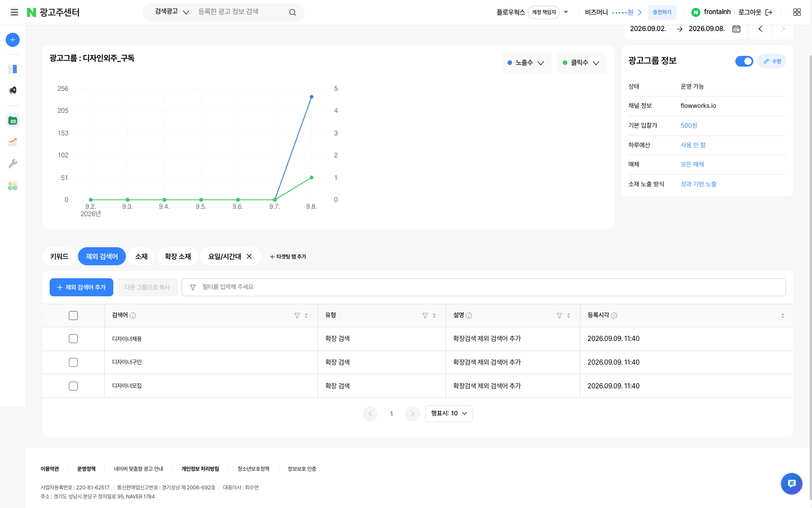Open the megaphone campaign sidebar icon
Image resolution: width=812 pixels, height=508 pixels.
point(12,90)
